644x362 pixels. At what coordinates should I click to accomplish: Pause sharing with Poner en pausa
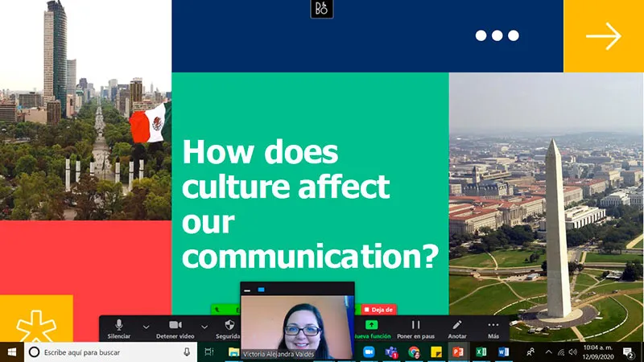(x=416, y=328)
